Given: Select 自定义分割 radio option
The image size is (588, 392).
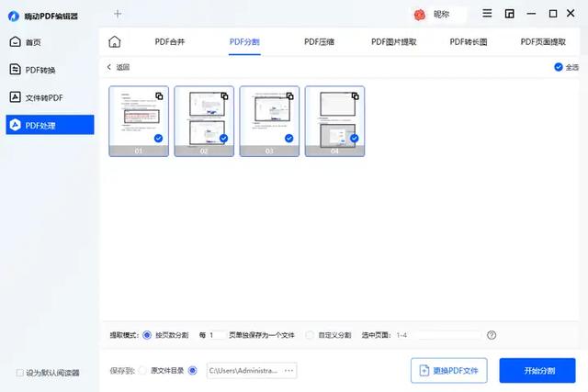Looking at the screenshot, I should (x=310, y=335).
